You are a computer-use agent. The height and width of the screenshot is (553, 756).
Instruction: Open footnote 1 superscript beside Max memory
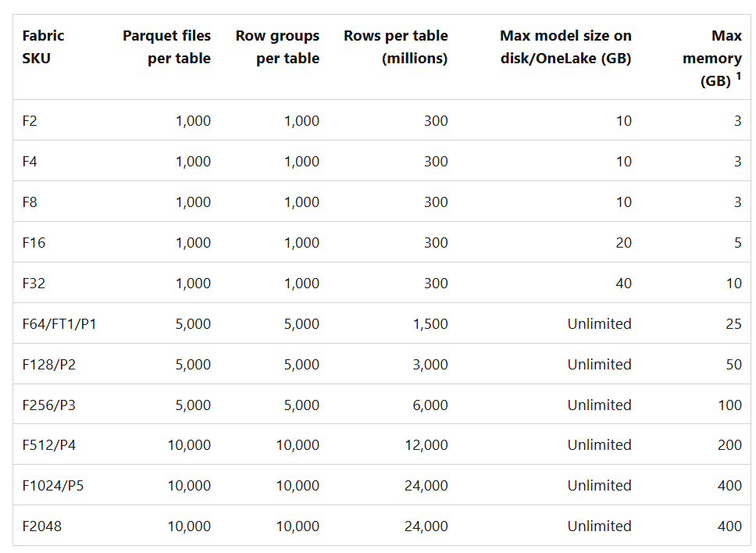tap(738, 77)
